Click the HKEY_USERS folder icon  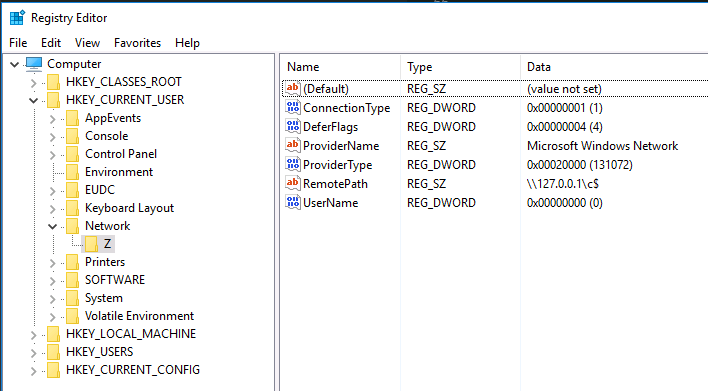[x=53, y=353]
